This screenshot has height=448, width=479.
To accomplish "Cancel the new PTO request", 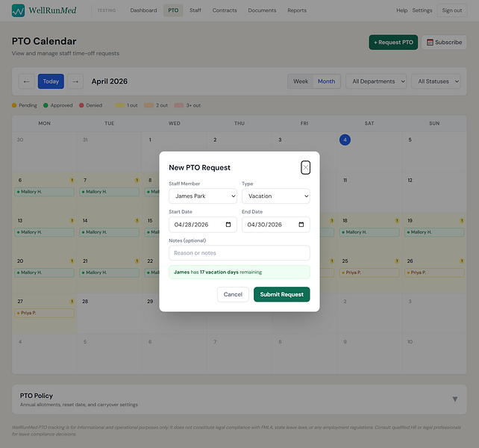I will click(x=233, y=294).
